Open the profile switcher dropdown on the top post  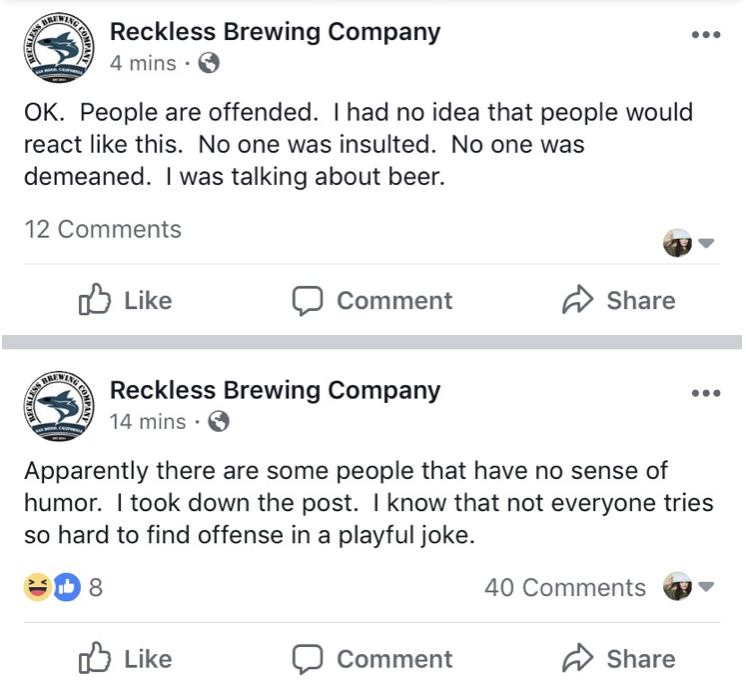689,243
